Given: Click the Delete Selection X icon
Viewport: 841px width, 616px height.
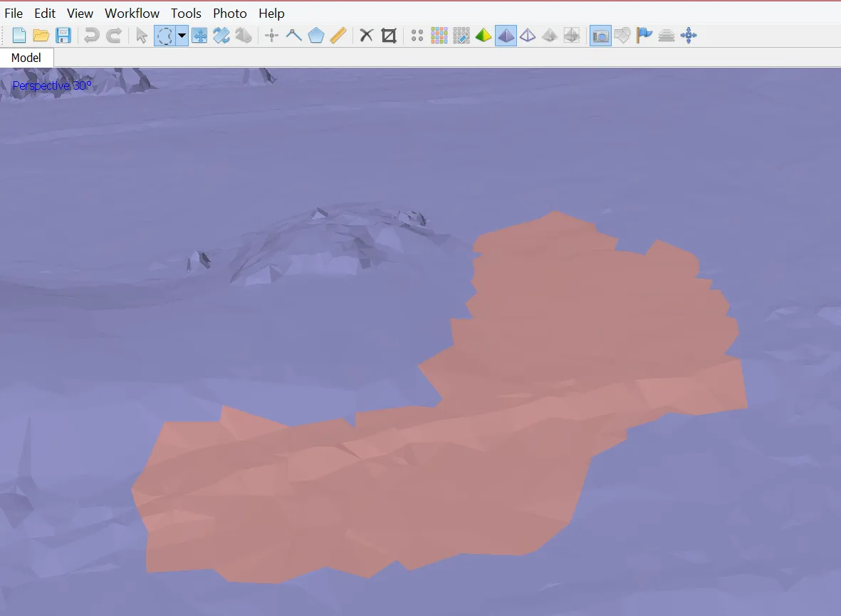Looking at the screenshot, I should click(367, 36).
